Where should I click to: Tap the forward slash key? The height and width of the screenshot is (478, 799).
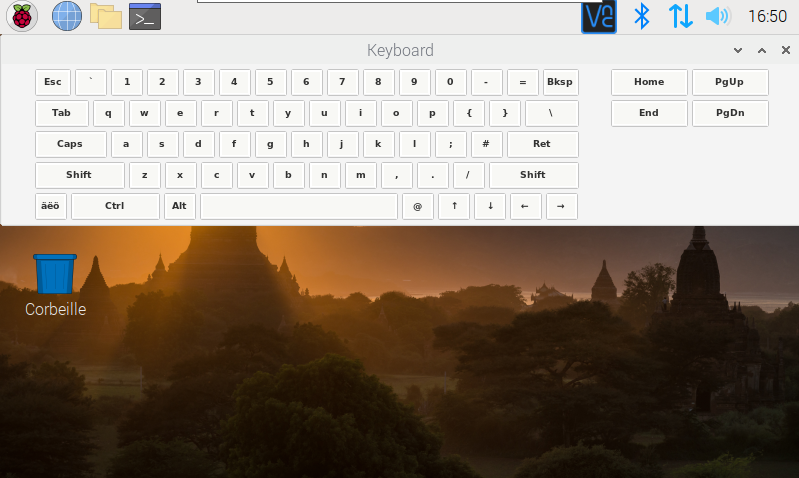[469, 175]
